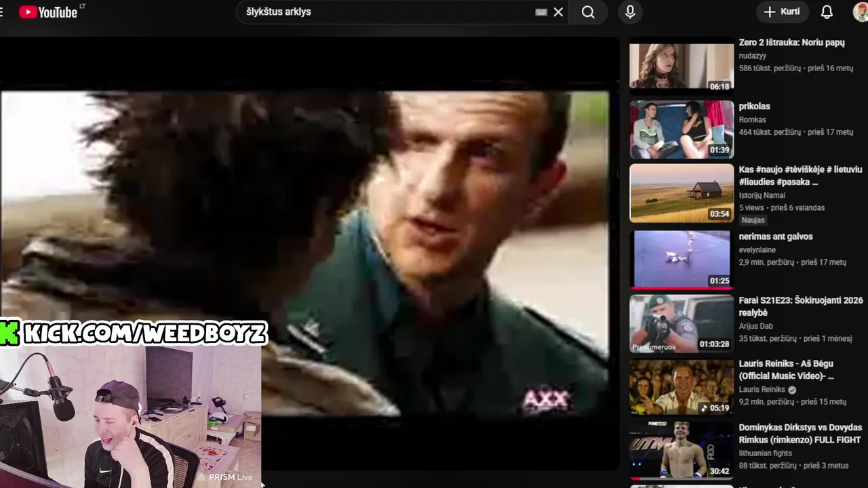Open Lauris Reiniks 'Aš Bėgu' thumbnail
The width and height of the screenshot is (868, 488).
point(682,387)
